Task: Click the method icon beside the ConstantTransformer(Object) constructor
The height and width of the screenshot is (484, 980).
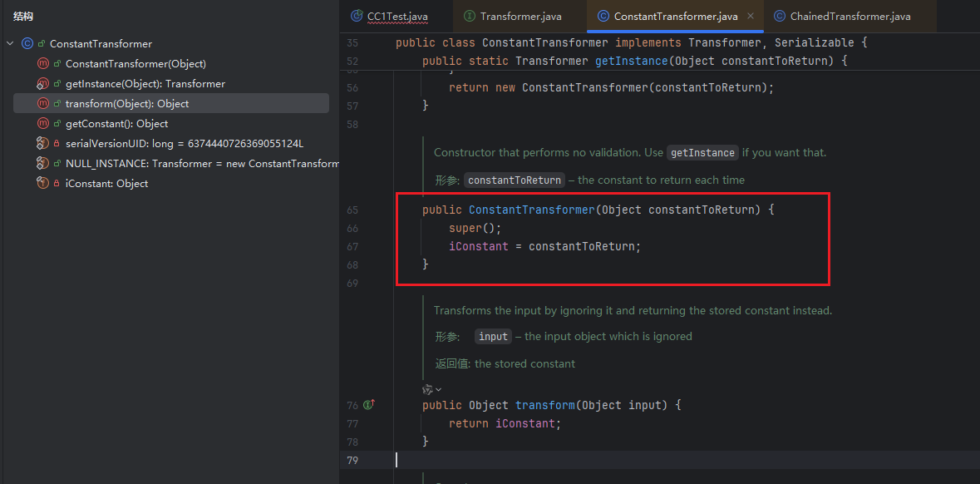Action: [43, 64]
